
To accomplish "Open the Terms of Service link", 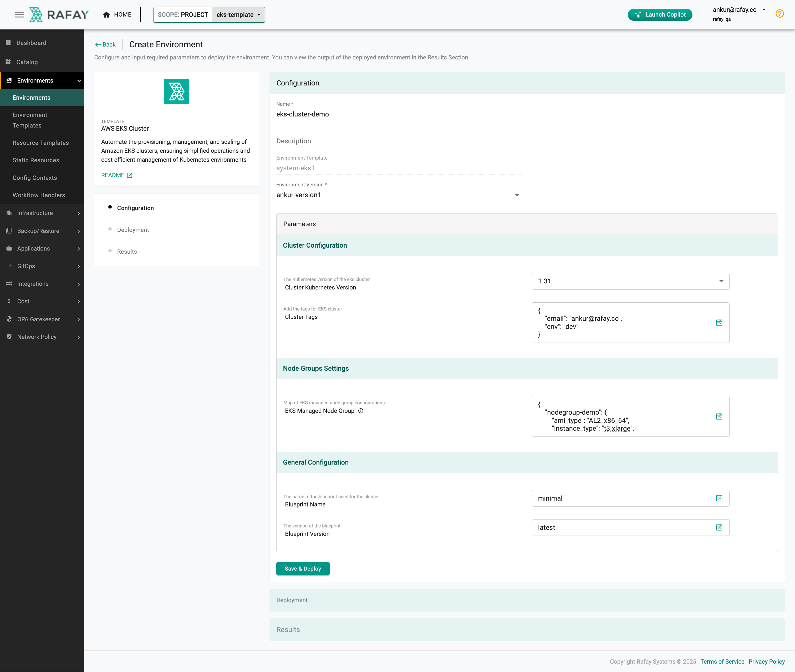I will coord(722,661).
